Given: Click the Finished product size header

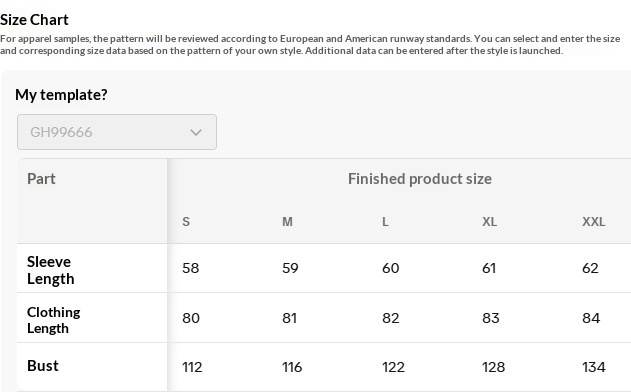Looking at the screenshot, I should (x=420, y=179).
